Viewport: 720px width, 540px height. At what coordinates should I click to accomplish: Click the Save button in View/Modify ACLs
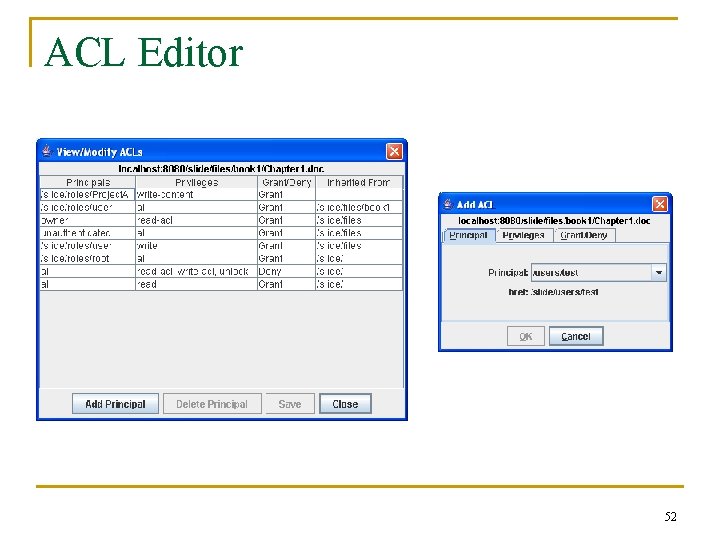point(290,404)
